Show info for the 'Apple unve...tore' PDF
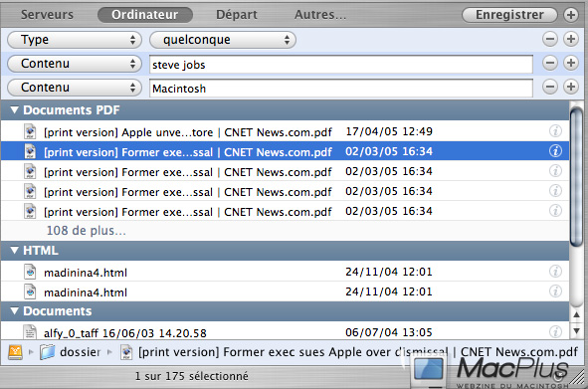The height and width of the screenshot is (389, 588). coord(555,131)
